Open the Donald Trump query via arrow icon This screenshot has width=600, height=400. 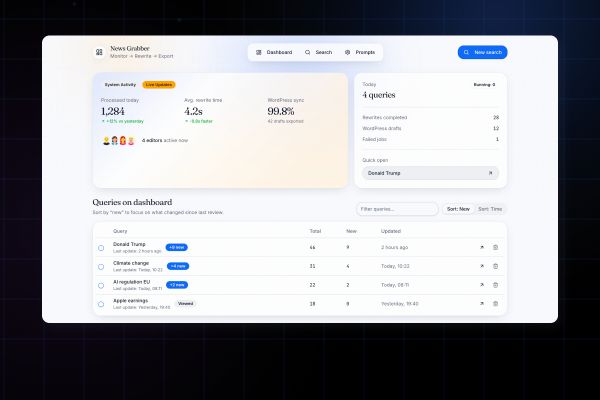pos(482,247)
